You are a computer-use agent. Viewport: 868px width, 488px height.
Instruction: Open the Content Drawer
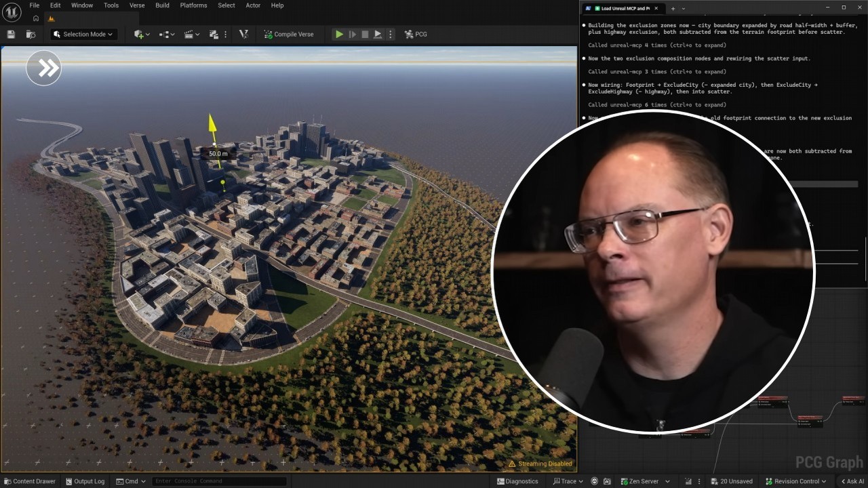click(x=29, y=481)
